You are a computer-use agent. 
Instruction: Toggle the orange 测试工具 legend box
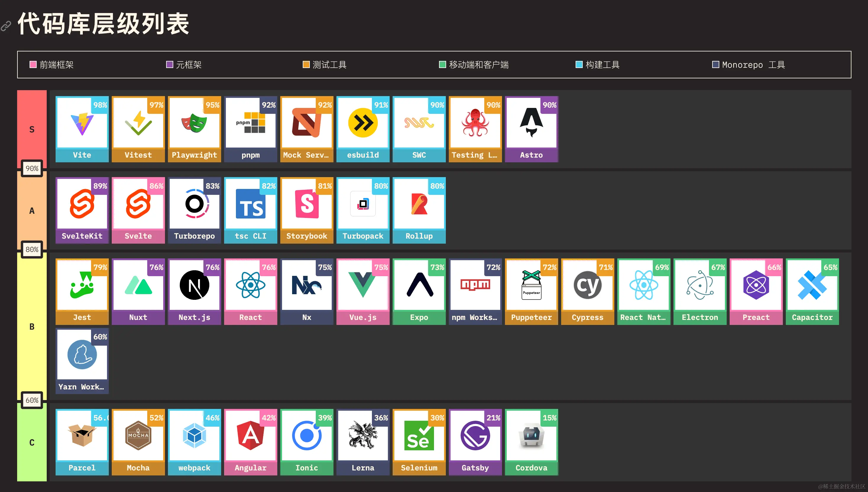(x=306, y=64)
